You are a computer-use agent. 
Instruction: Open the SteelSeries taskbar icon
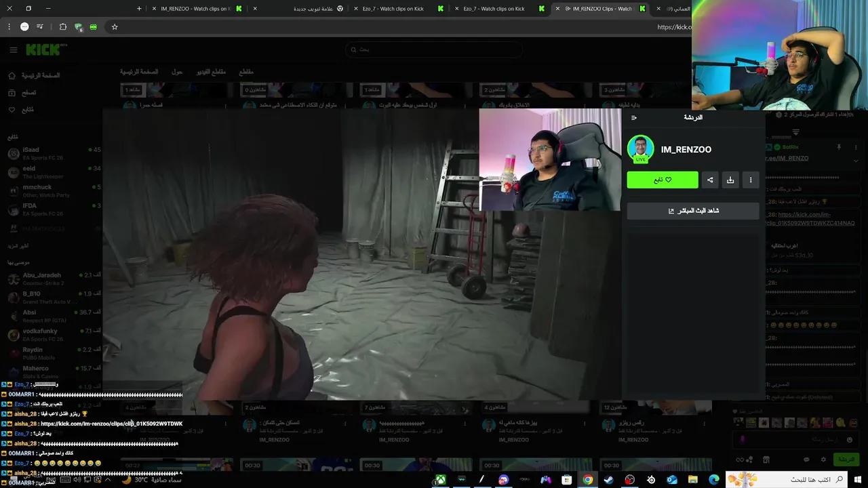tap(650, 480)
